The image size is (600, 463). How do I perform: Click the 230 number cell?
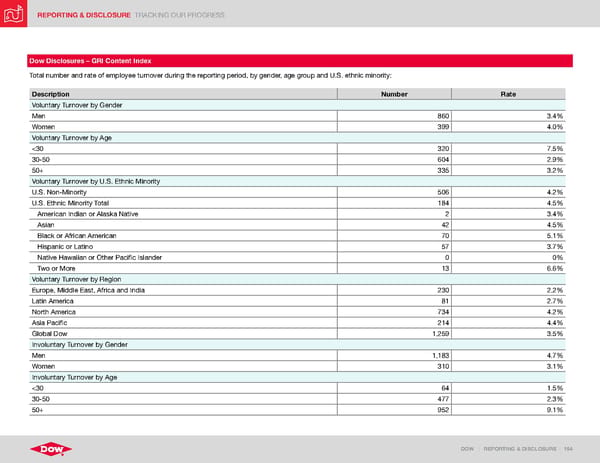pyautogui.click(x=395, y=290)
